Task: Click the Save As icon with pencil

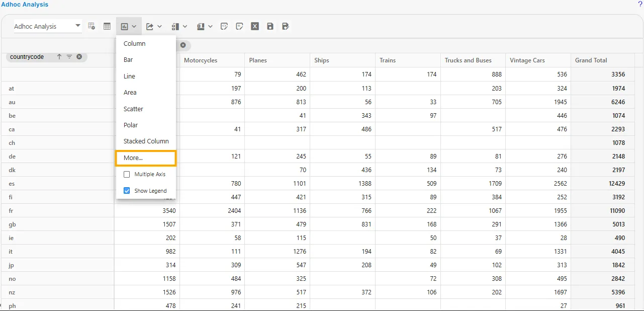Action: point(286,26)
